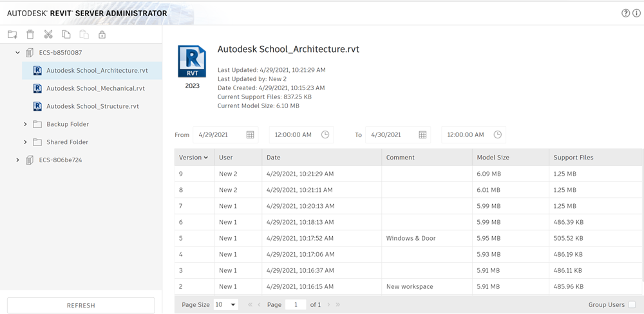Expand the Backup Folder node
Viewport: 644px width, 314px height.
coord(26,124)
